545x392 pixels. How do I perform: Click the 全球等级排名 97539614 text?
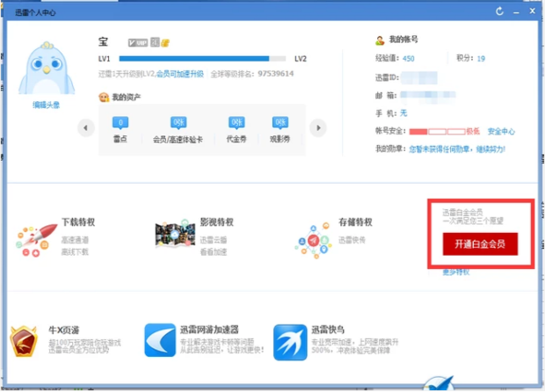[x=252, y=74]
